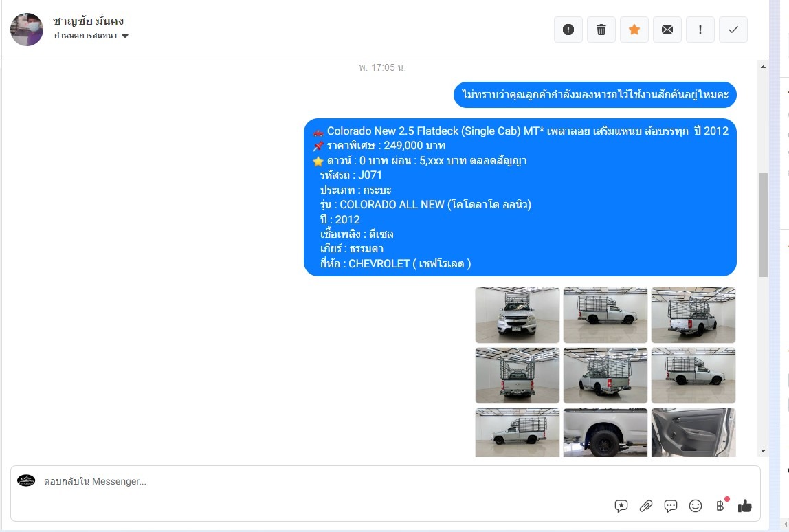Click the ดาวน์ : 0 บาท line
The height and width of the screenshot is (532, 789).
(x=427, y=161)
